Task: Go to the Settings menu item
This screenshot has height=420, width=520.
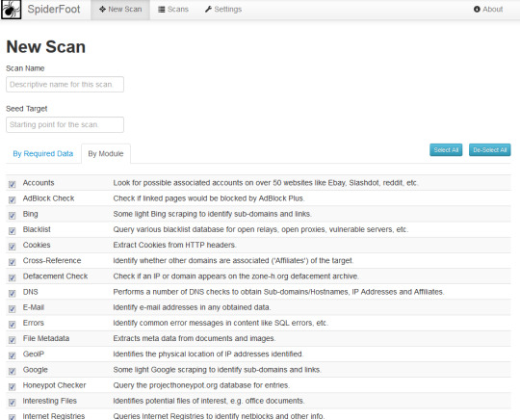Action: pyautogui.click(x=223, y=10)
